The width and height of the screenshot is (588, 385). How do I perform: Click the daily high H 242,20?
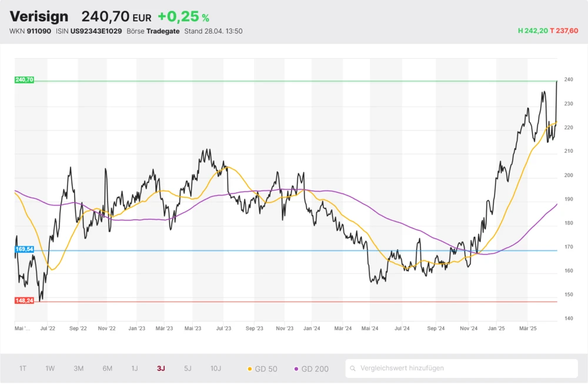[x=532, y=31]
